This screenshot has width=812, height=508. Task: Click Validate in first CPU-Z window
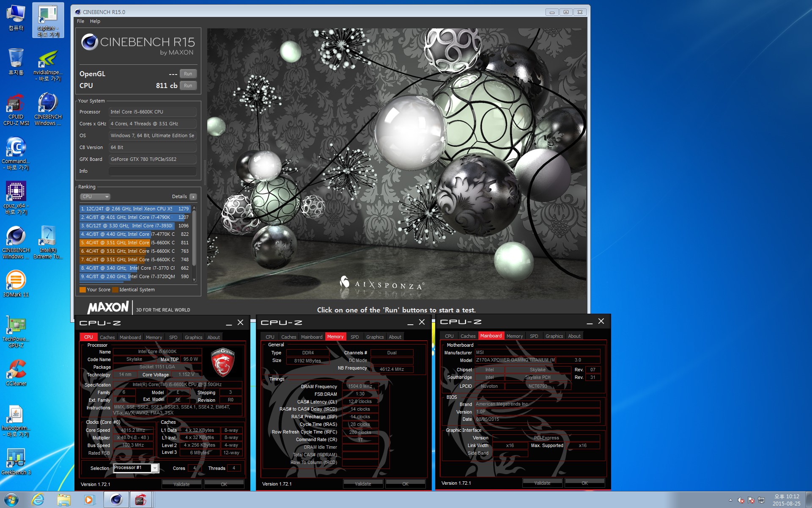click(181, 484)
